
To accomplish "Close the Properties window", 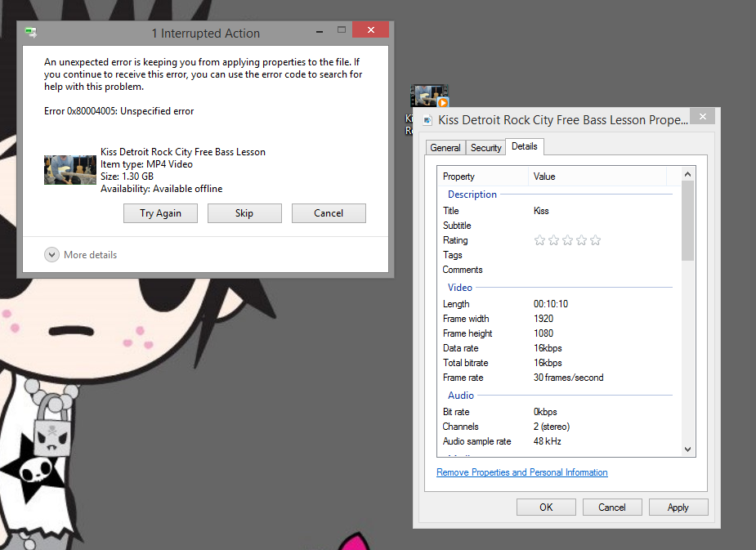I will [x=703, y=116].
